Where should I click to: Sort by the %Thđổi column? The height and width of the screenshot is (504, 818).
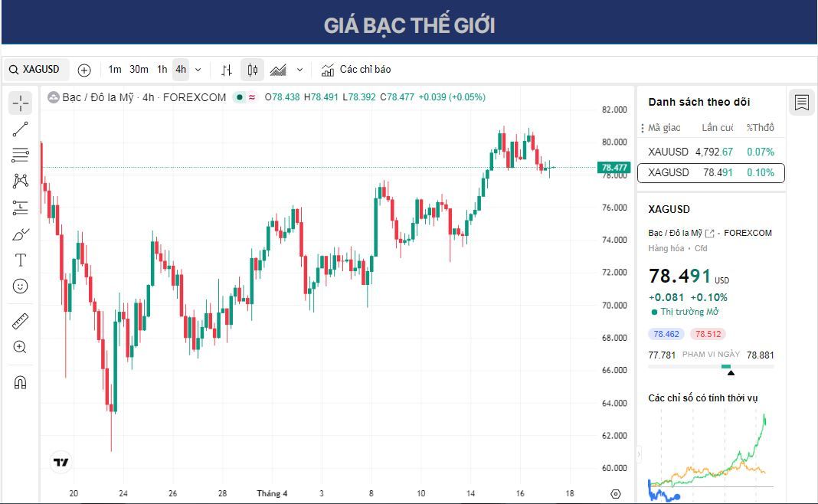pyautogui.click(x=760, y=127)
